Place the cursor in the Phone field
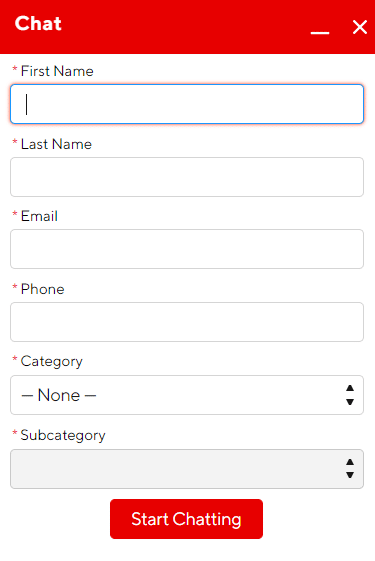Image resolution: width=375 pixels, height=561 pixels. tap(187, 322)
